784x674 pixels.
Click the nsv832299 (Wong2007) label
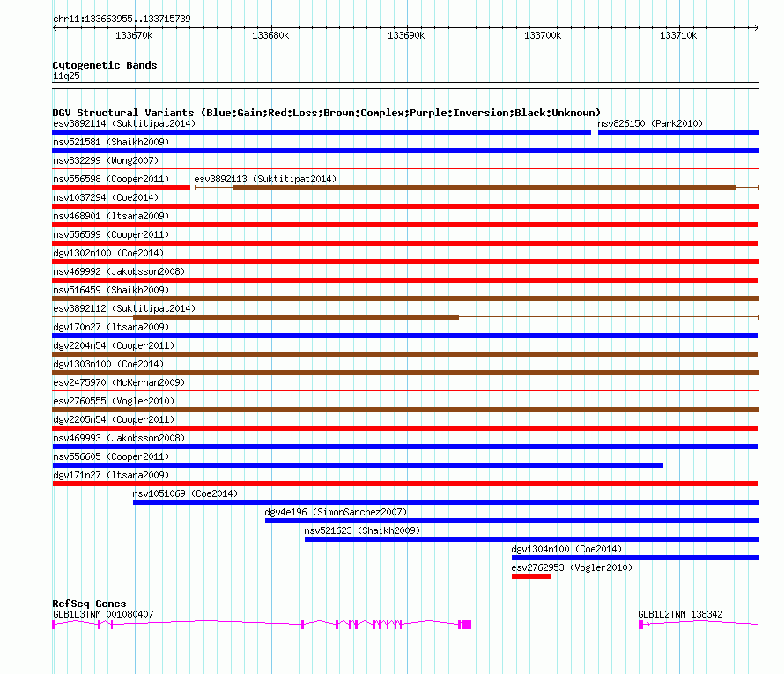(x=106, y=160)
